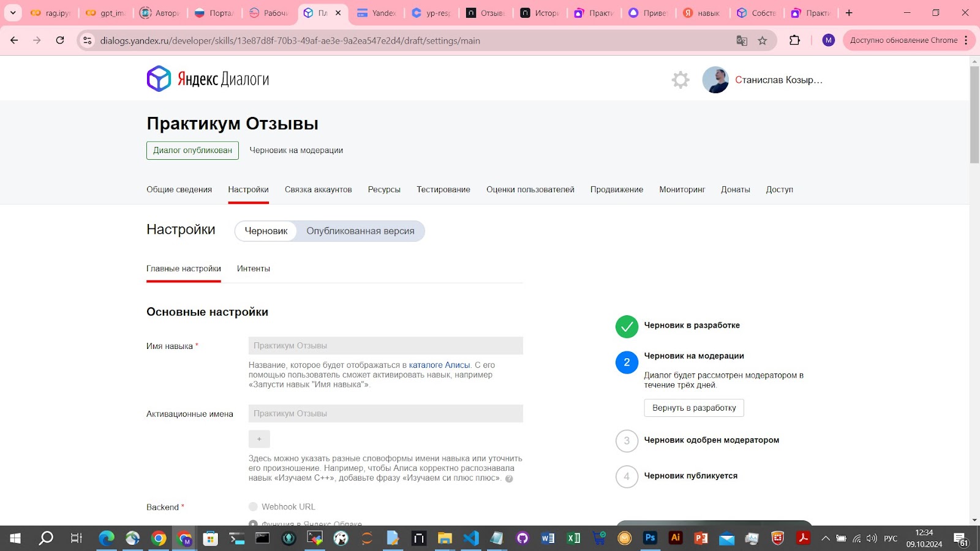980x551 pixels.
Task: Open Adobe Acrobat from taskbar
Action: coord(803,538)
